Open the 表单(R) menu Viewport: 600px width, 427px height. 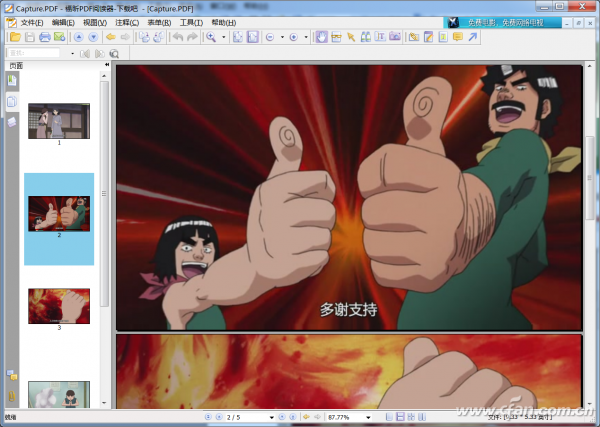tap(159, 23)
